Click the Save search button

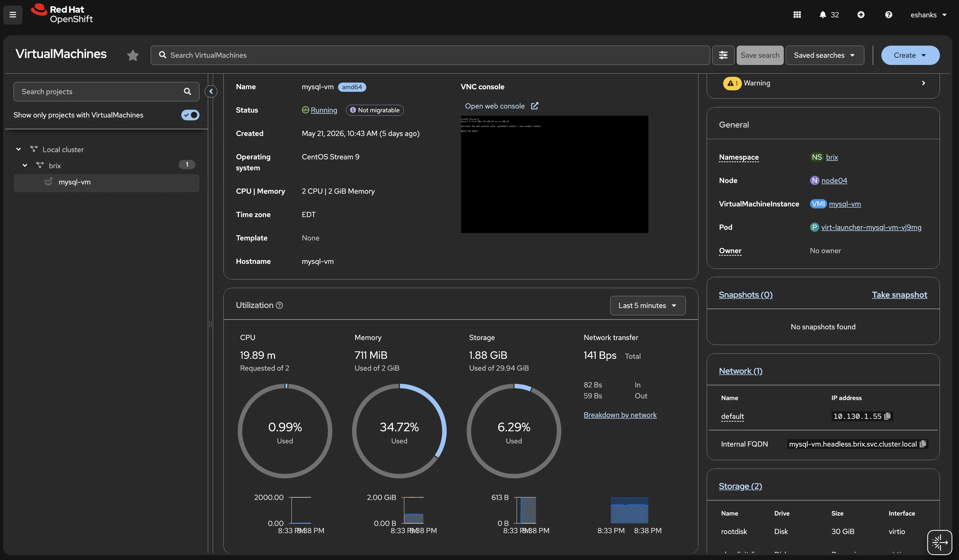pyautogui.click(x=760, y=55)
